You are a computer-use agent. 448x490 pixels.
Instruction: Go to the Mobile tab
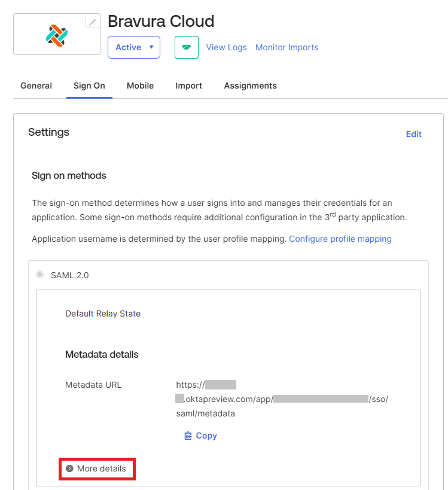(140, 86)
